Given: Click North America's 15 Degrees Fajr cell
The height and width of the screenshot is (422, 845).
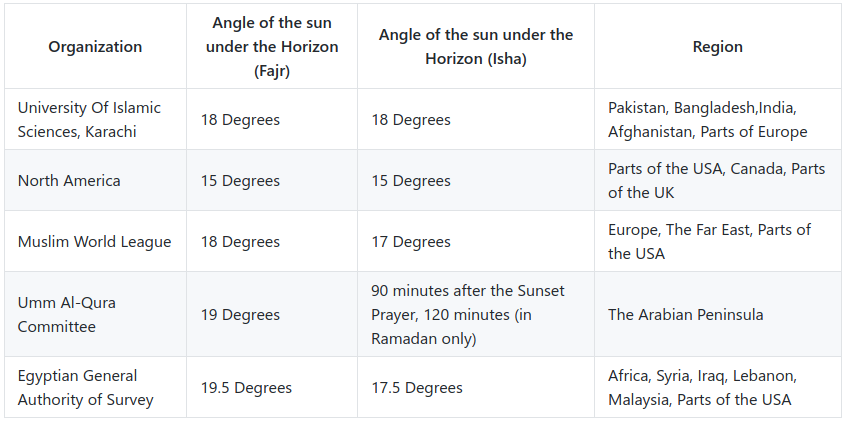Looking at the screenshot, I should 272,180.
